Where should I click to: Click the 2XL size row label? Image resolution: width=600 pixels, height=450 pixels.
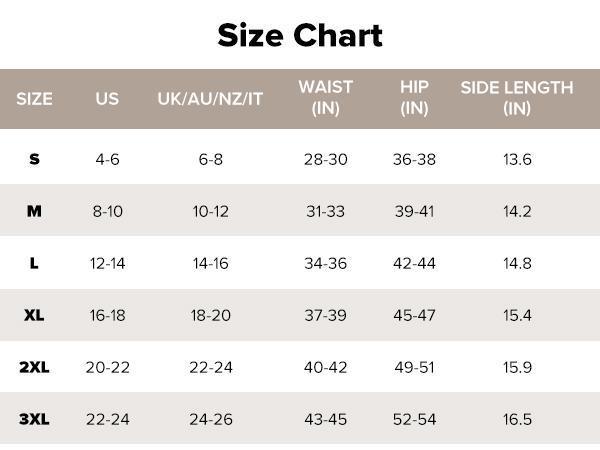pyautogui.click(x=34, y=367)
